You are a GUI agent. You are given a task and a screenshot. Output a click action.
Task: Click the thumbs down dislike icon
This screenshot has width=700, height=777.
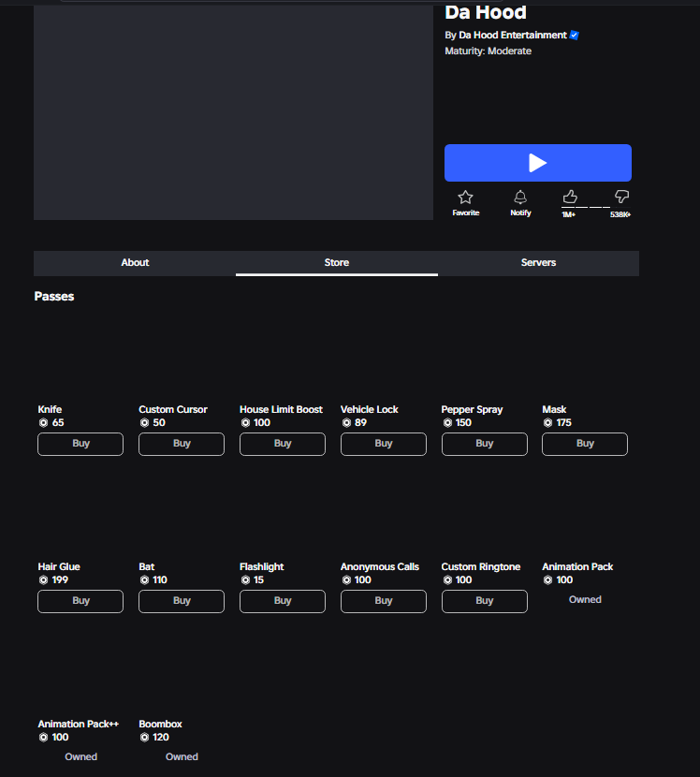[621, 197]
